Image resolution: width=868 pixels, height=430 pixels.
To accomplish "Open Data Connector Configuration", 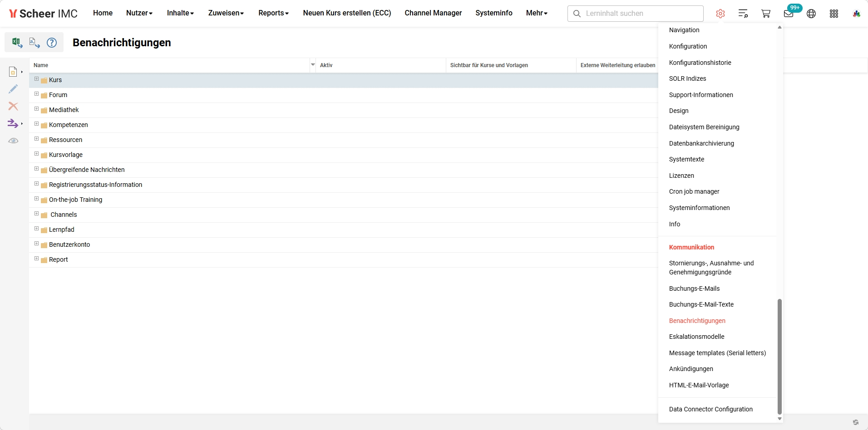I will pos(710,409).
